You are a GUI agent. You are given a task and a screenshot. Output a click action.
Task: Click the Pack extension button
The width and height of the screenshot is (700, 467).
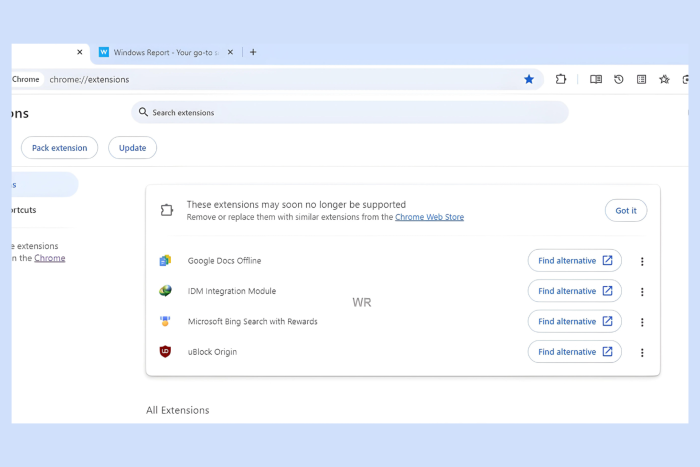(59, 148)
